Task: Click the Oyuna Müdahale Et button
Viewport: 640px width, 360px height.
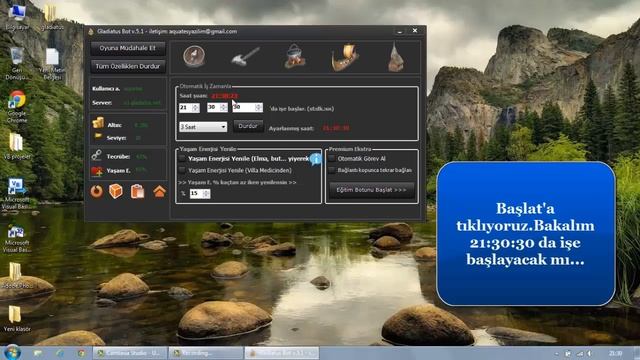Action: coord(128,48)
